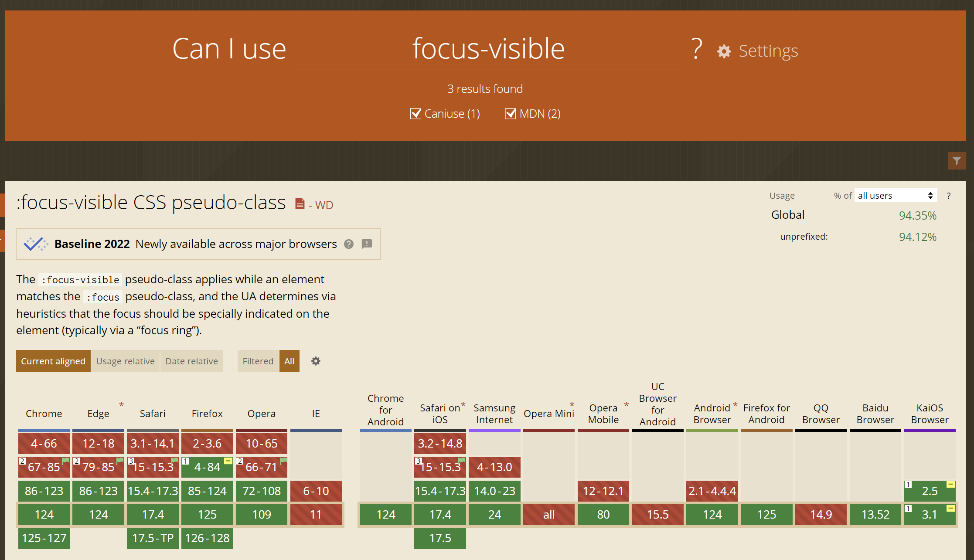
Task: Uncheck the Caniuse (1) checkbox
Action: (x=415, y=114)
